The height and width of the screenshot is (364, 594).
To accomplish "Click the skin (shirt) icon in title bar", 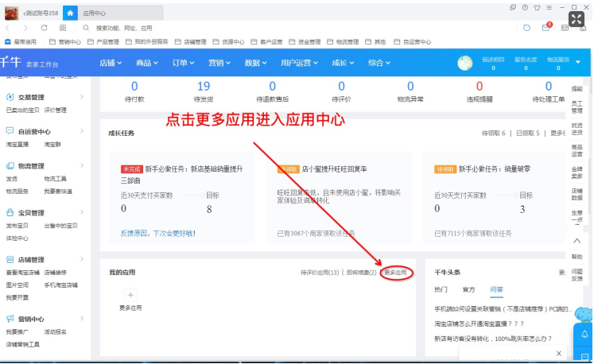I will [537, 8].
